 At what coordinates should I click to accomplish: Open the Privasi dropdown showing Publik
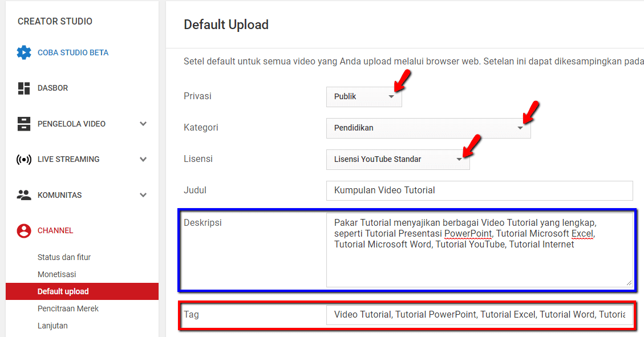tap(364, 96)
